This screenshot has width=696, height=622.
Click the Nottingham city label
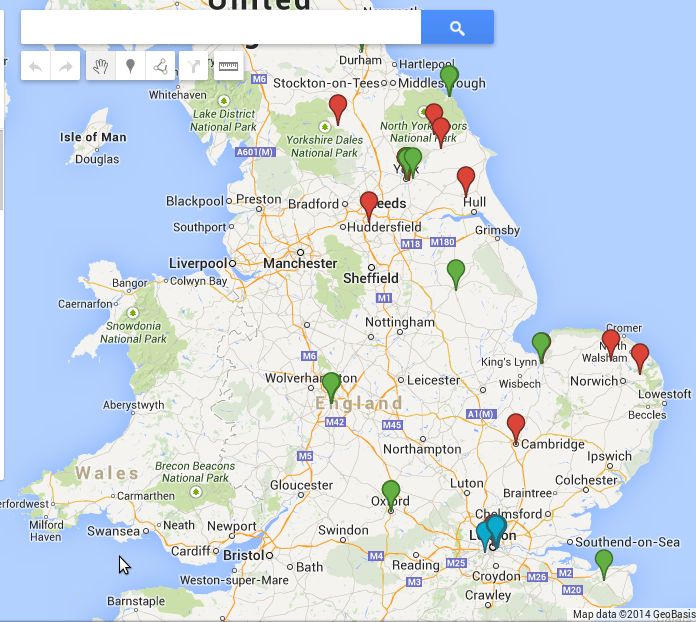pos(400,322)
